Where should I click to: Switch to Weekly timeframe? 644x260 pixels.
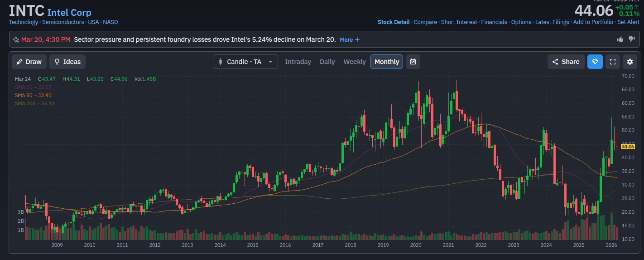pyautogui.click(x=355, y=62)
